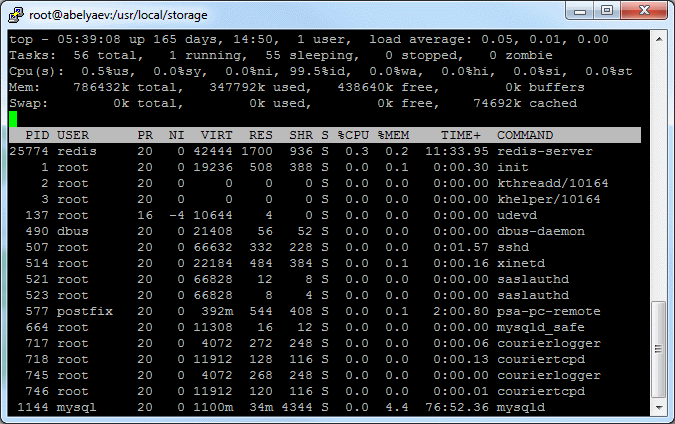The image size is (675, 424).
Task: Click the 'kthreadd/10164' command name
Action: [553, 183]
